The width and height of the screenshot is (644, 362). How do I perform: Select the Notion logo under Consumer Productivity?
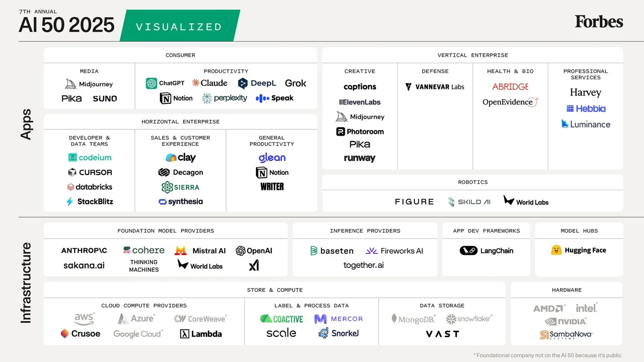176,98
